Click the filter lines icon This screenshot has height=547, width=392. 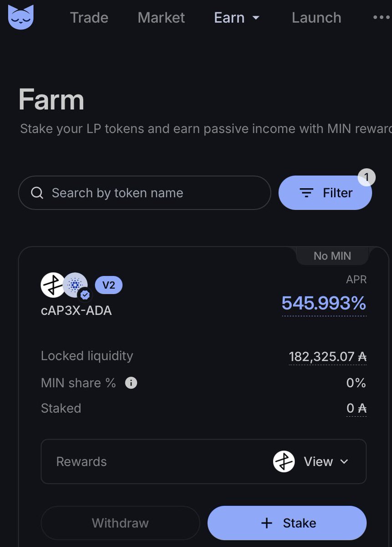pos(307,193)
